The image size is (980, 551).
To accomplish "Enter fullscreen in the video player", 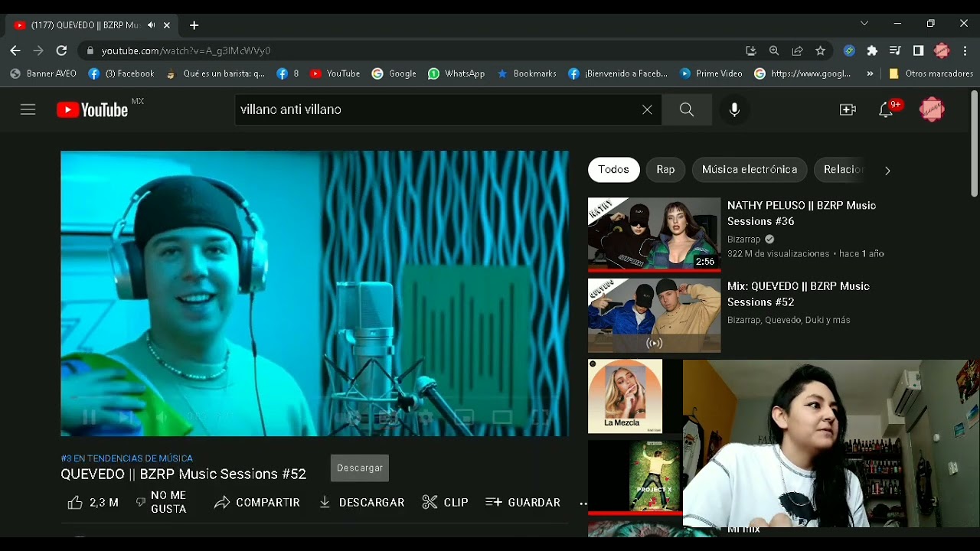I will coord(541,417).
